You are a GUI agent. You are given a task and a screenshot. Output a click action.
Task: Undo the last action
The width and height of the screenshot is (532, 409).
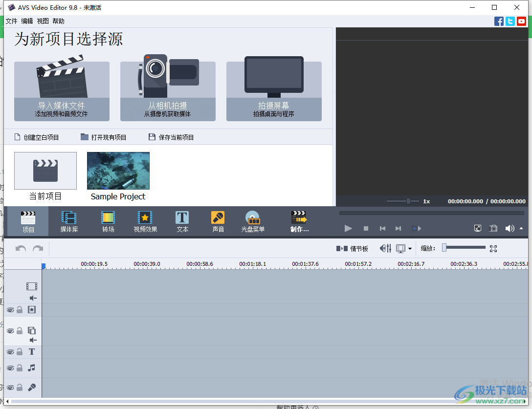pyautogui.click(x=21, y=249)
